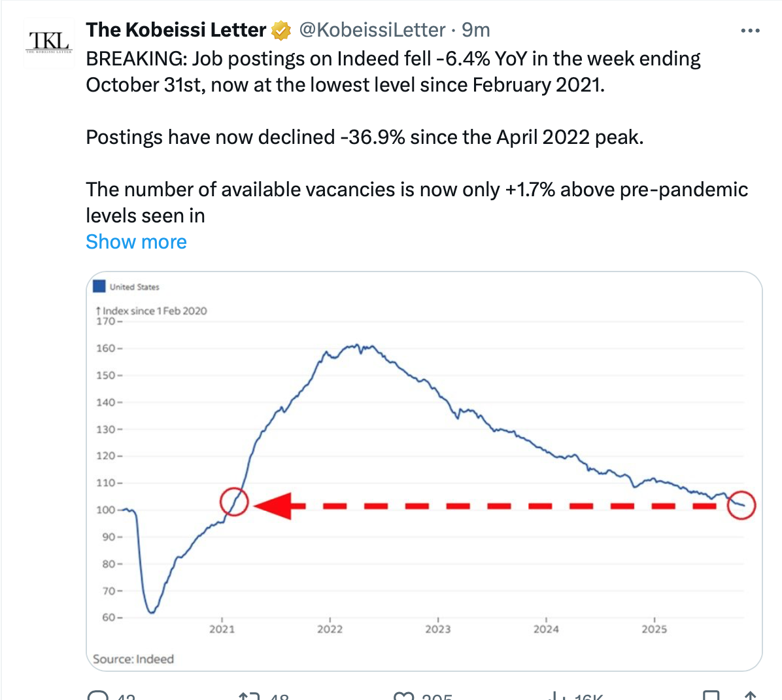Click the TKL profile avatar
Viewport: 782px width, 700px height.
pyautogui.click(x=49, y=42)
